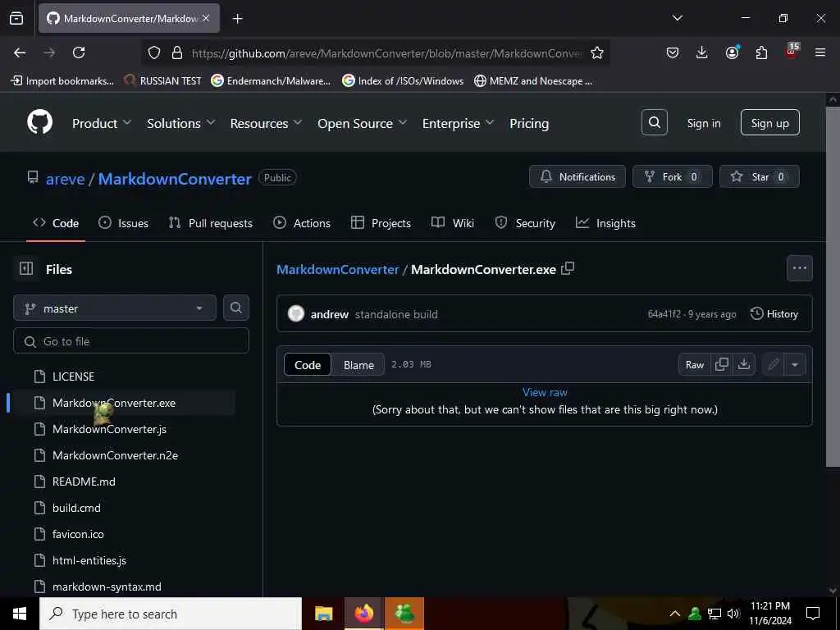Fork the repository with Fork button
840x630 pixels.
pyautogui.click(x=673, y=176)
